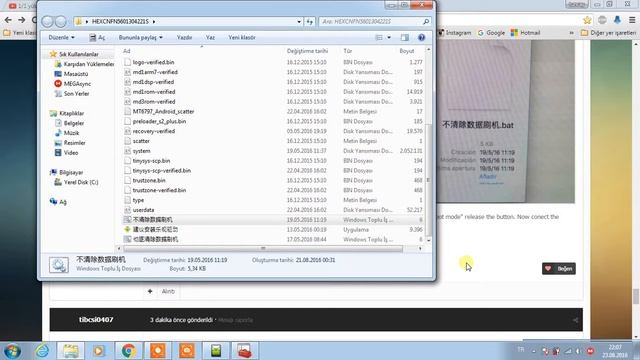Open the red toolbox taskbar icon
Viewport: 640px width, 360px height.
click(244, 351)
